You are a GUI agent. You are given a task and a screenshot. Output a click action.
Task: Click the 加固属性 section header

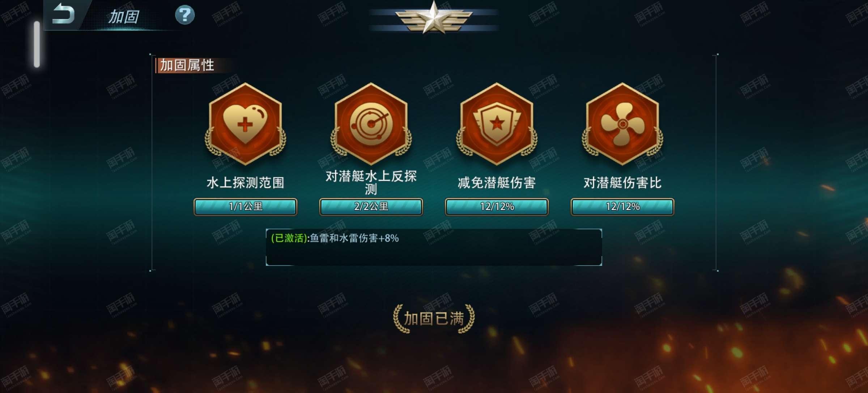pos(187,65)
